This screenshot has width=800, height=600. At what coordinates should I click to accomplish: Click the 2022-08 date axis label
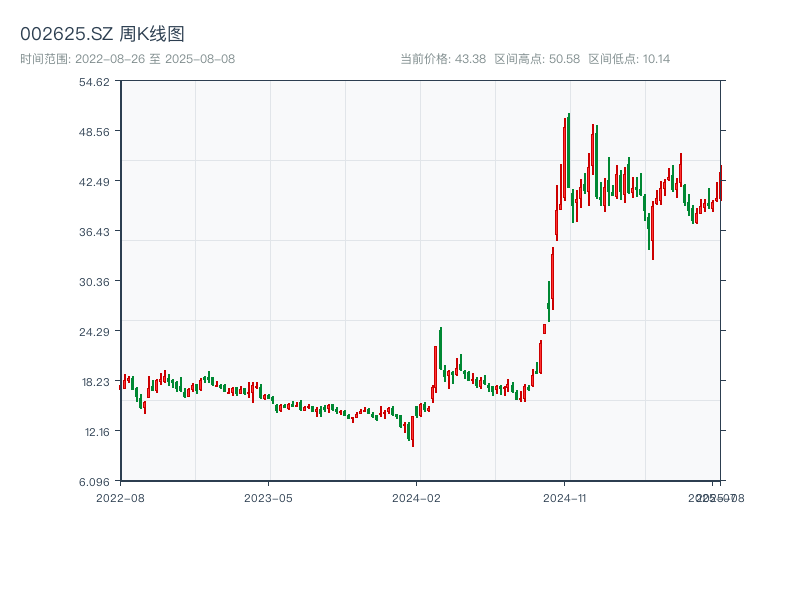point(120,497)
